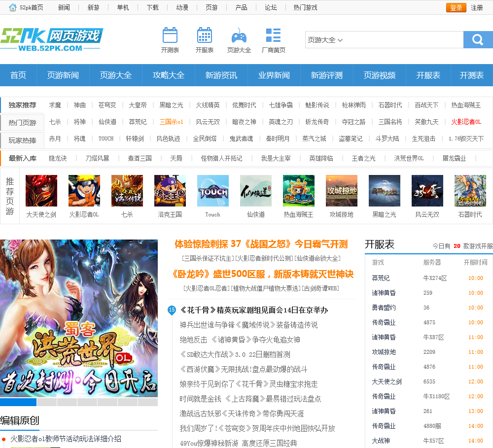
Task: Click the red 火影忍者OL link
Action: pos(466,122)
